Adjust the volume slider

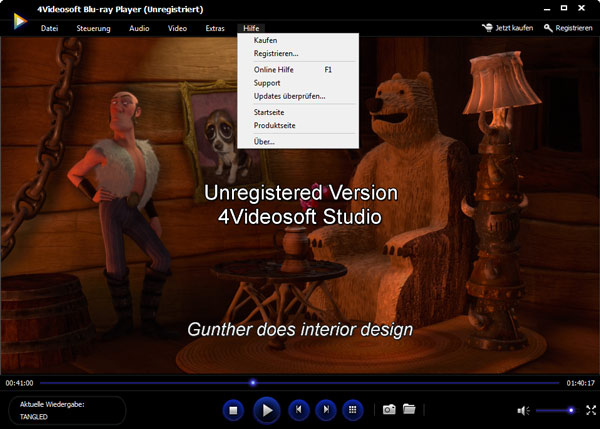[554, 410]
